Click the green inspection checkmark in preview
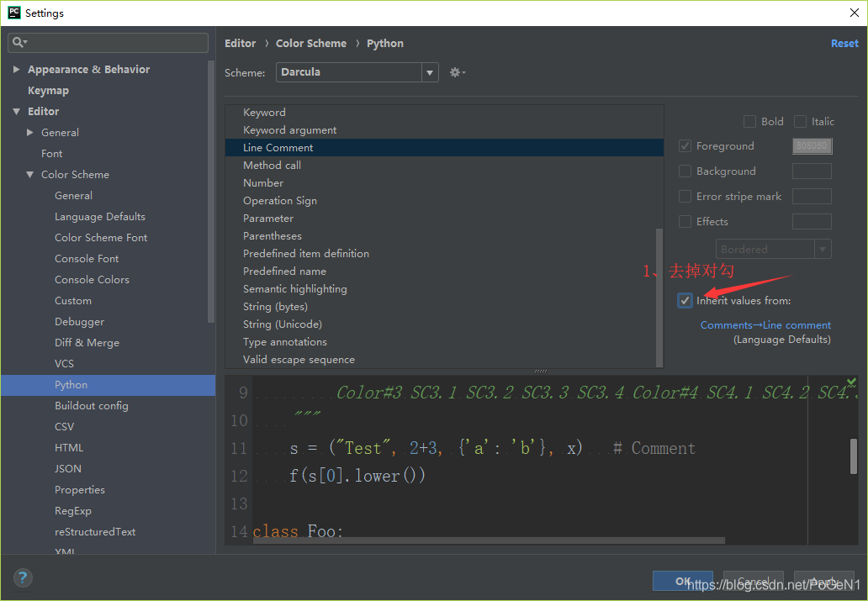 pos(851,382)
